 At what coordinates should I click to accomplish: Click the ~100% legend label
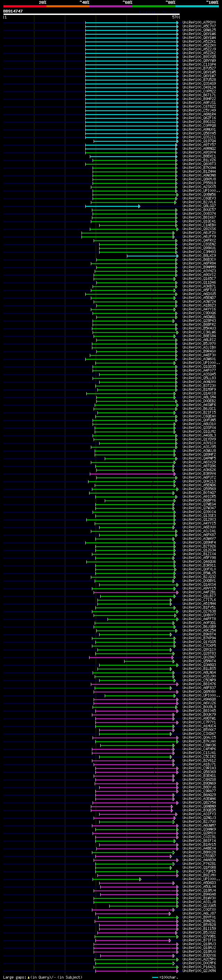212,2
